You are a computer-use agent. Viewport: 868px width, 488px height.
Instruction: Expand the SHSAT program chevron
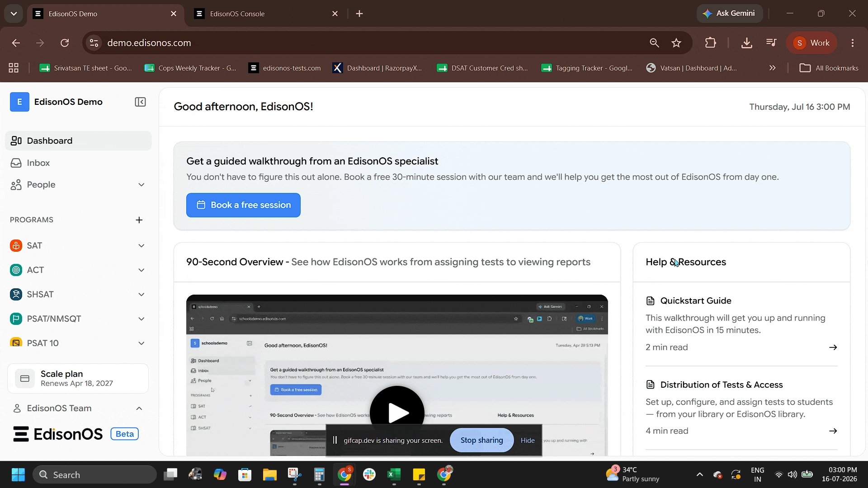click(x=141, y=295)
